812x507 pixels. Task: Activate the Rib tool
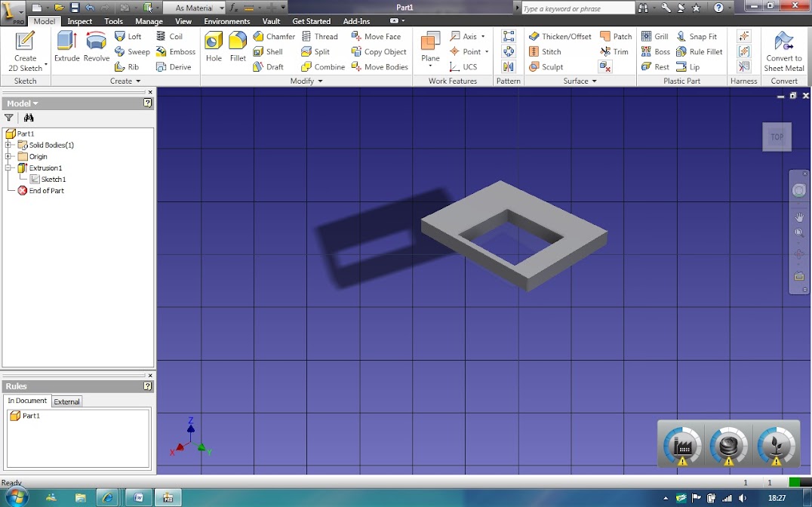127,67
